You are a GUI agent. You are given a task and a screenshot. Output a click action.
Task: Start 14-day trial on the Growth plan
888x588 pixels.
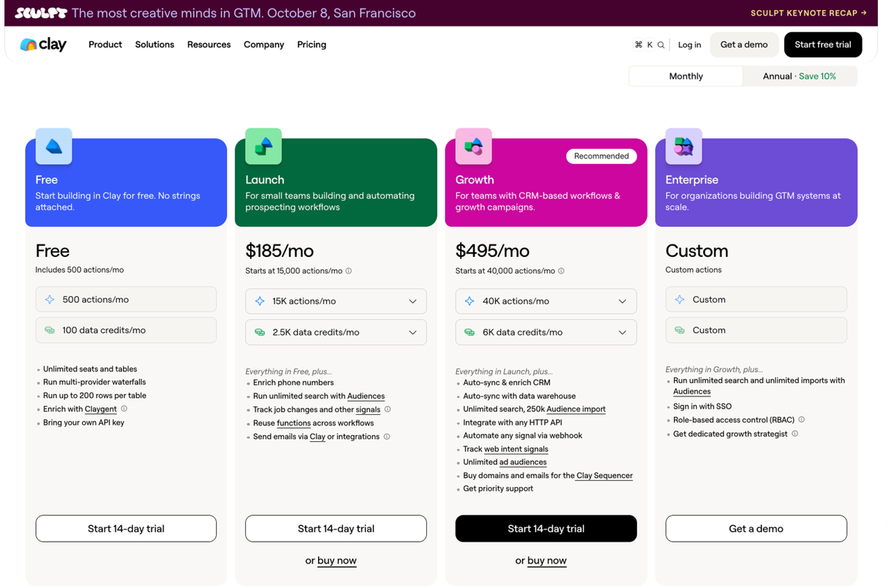click(x=546, y=529)
